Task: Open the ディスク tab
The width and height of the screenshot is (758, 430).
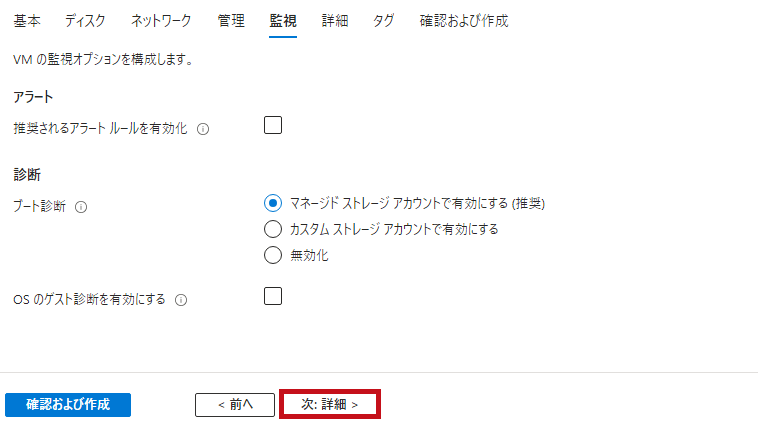Action: [85, 21]
